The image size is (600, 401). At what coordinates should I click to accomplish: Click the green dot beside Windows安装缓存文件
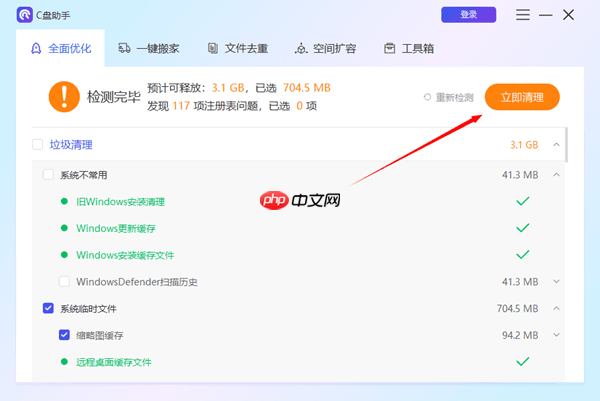[64, 255]
